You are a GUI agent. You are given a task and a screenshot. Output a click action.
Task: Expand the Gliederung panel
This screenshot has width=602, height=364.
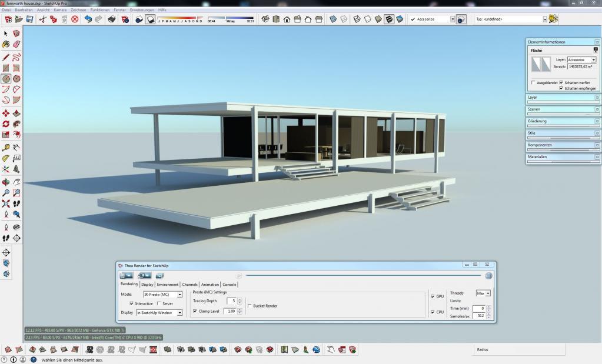point(563,121)
